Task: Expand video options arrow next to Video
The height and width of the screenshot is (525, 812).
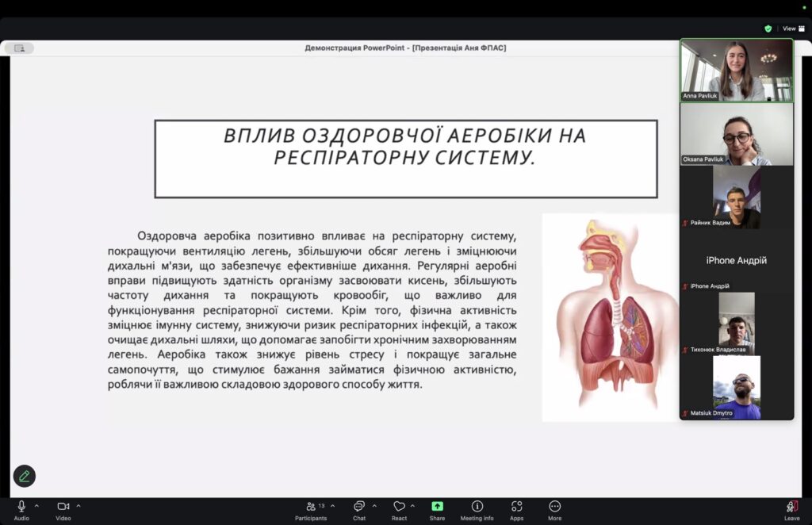Action: coord(79,506)
